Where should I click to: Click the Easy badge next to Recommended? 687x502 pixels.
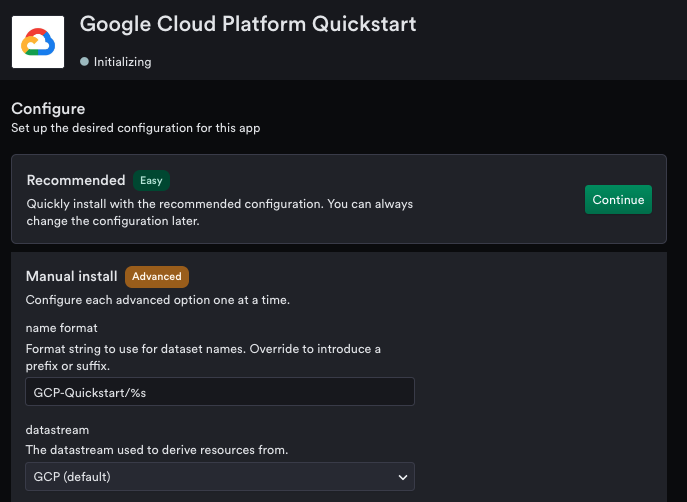pos(151,180)
